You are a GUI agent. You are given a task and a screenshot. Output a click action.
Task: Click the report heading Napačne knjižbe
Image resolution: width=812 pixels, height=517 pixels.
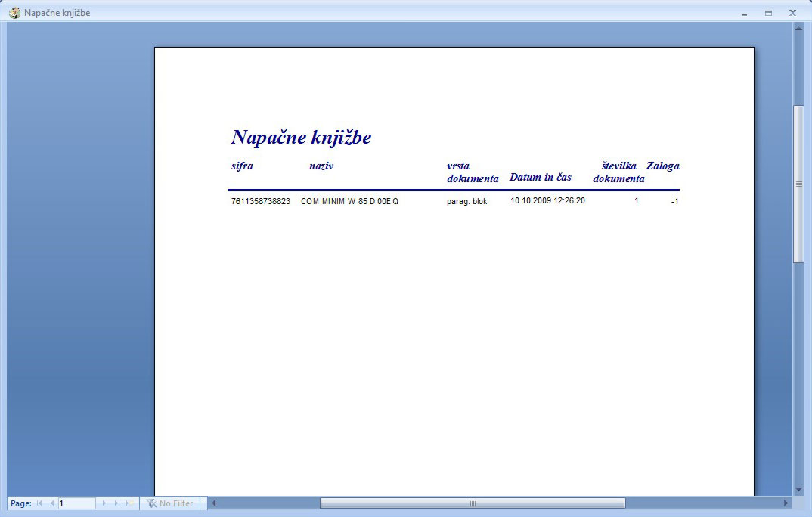click(x=301, y=138)
